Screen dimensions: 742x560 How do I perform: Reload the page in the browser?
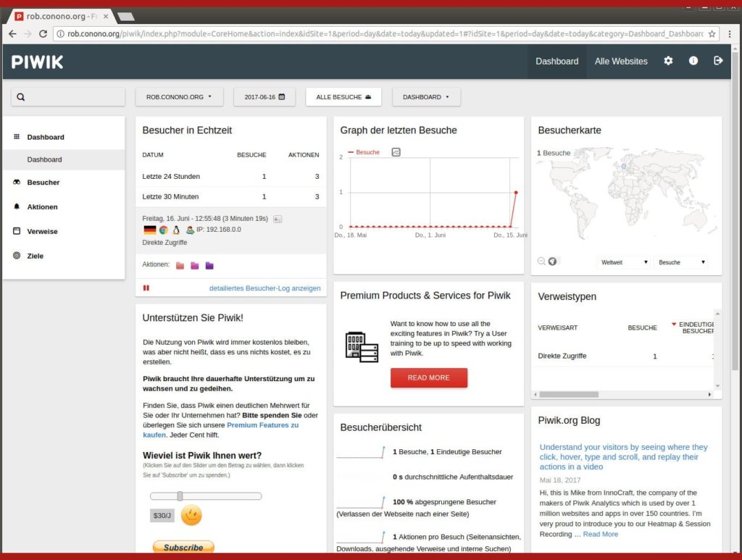pyautogui.click(x=43, y=34)
